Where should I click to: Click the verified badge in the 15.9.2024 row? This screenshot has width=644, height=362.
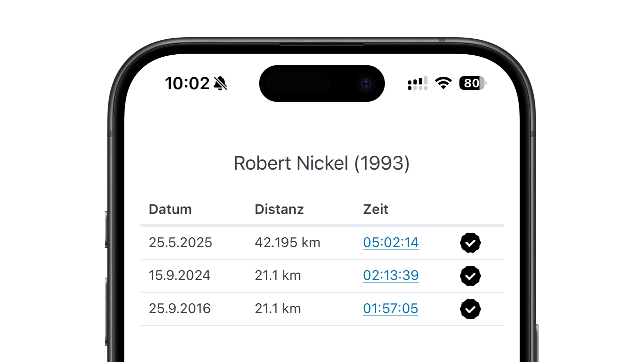470,275
